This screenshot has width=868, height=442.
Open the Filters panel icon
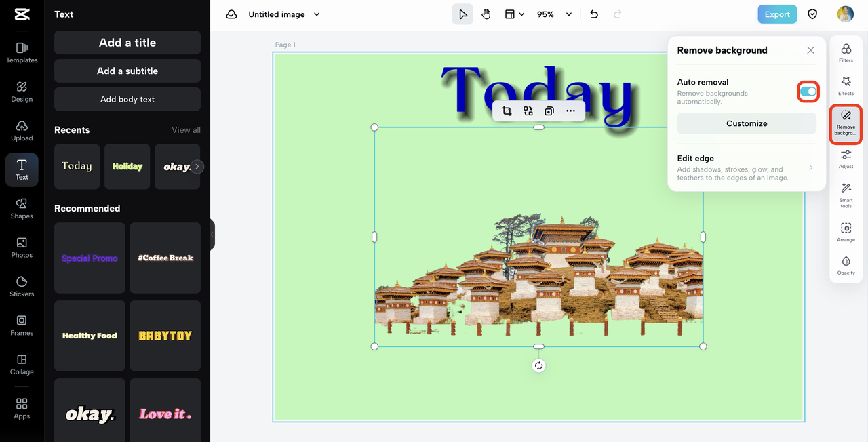pyautogui.click(x=846, y=53)
